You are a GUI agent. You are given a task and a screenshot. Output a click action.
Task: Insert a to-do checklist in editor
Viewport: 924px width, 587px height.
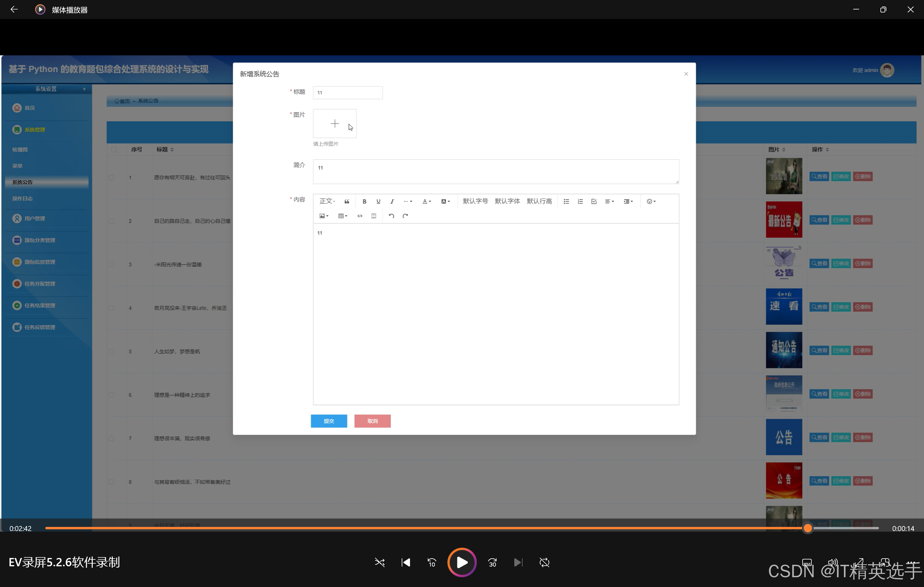click(x=594, y=201)
